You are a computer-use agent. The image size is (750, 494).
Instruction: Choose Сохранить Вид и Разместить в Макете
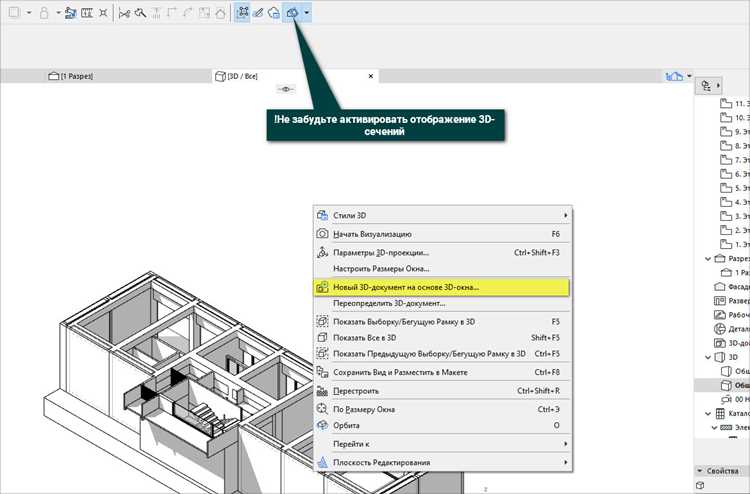click(x=442, y=372)
